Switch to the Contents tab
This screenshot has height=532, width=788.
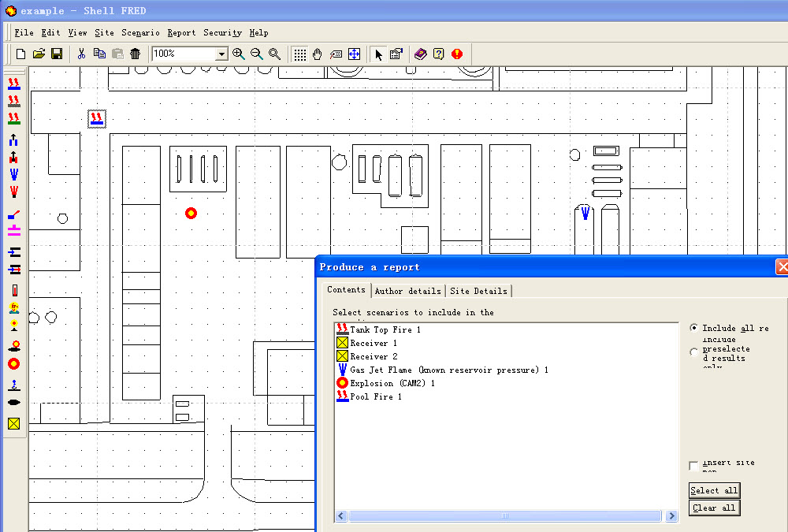346,289
